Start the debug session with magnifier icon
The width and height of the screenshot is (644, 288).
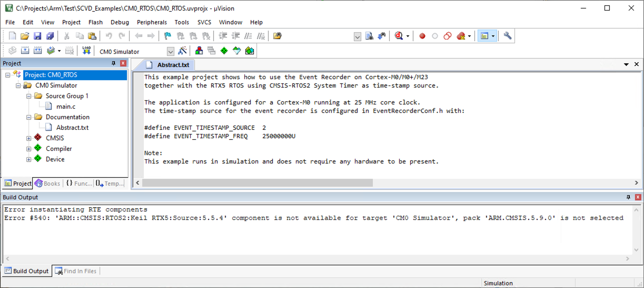399,36
